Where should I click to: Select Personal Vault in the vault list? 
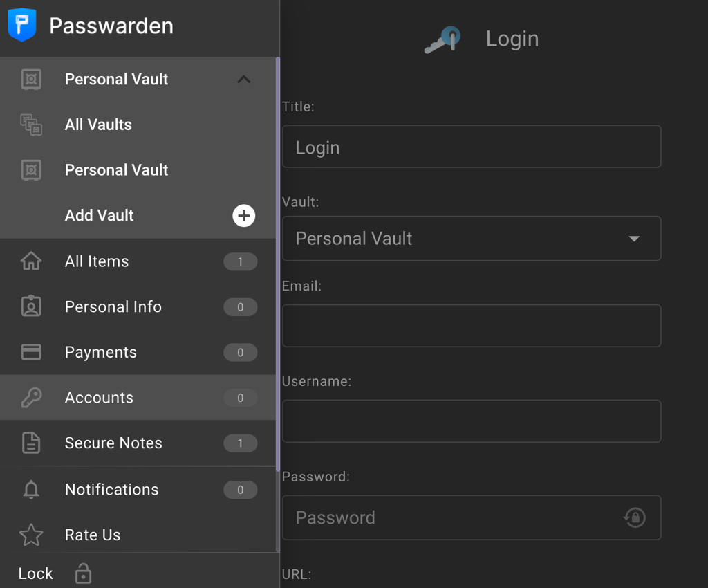tap(138, 170)
